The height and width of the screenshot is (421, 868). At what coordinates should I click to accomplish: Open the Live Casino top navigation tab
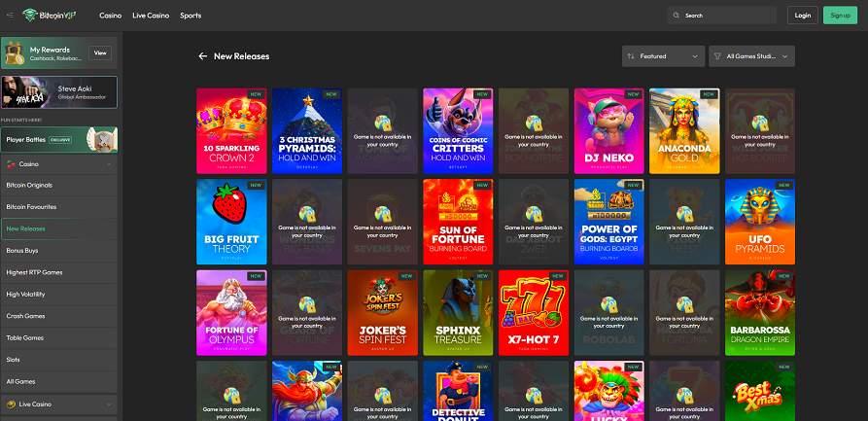[x=151, y=16]
